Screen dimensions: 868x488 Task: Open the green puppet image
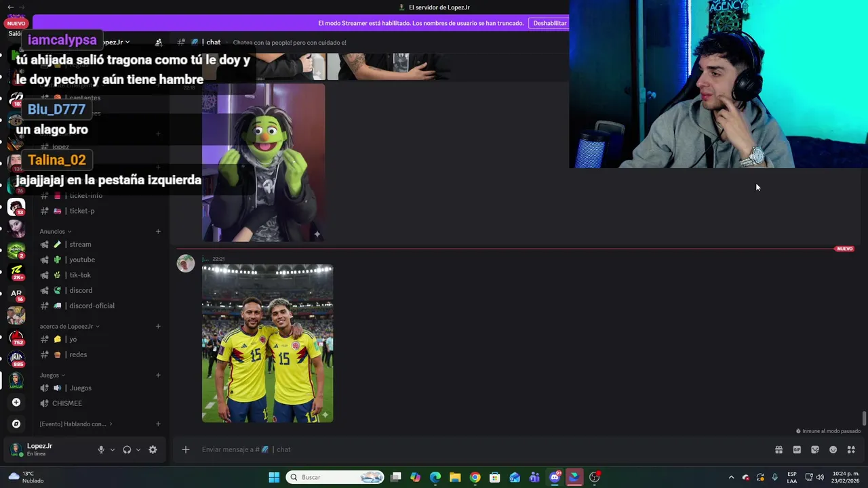click(x=263, y=163)
